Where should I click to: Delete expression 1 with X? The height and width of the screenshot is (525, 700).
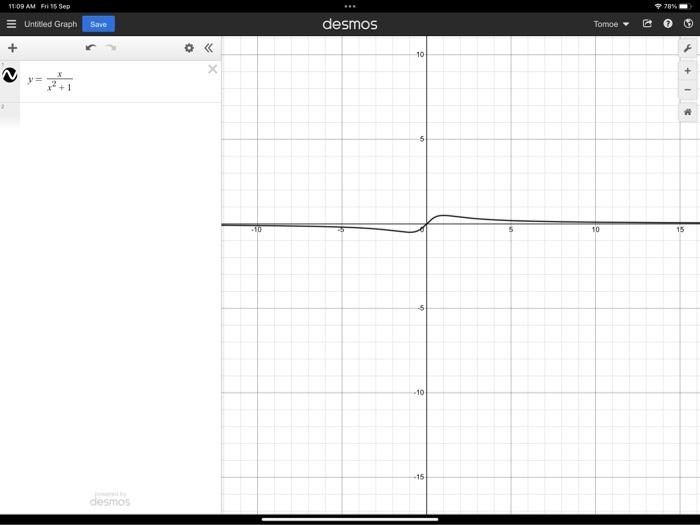point(212,69)
